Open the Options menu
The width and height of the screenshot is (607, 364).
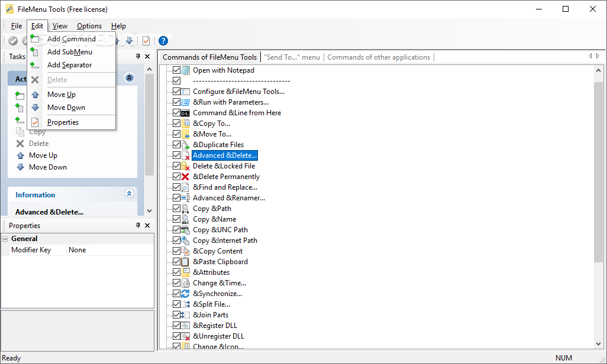click(89, 26)
